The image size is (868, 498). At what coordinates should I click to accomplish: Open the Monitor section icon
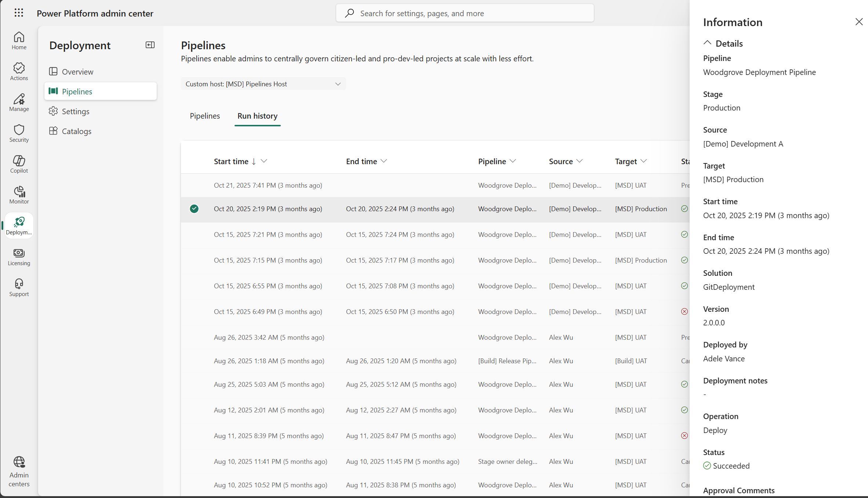click(x=19, y=195)
